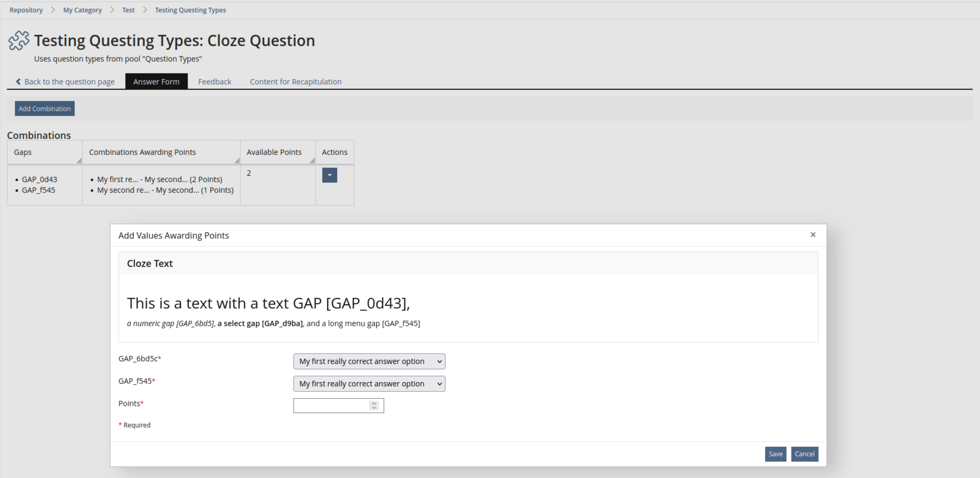Image resolution: width=980 pixels, height=478 pixels.
Task: Select the Answer Form tab
Action: tap(156, 82)
